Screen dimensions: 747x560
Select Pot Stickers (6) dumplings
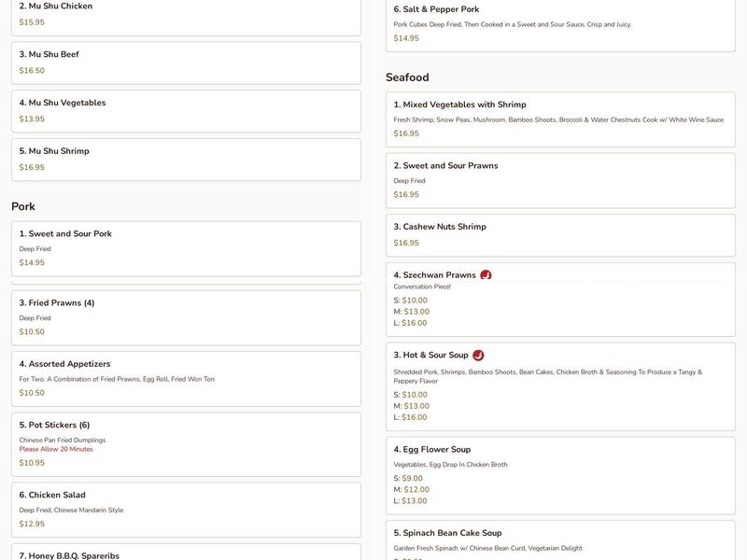click(186, 443)
